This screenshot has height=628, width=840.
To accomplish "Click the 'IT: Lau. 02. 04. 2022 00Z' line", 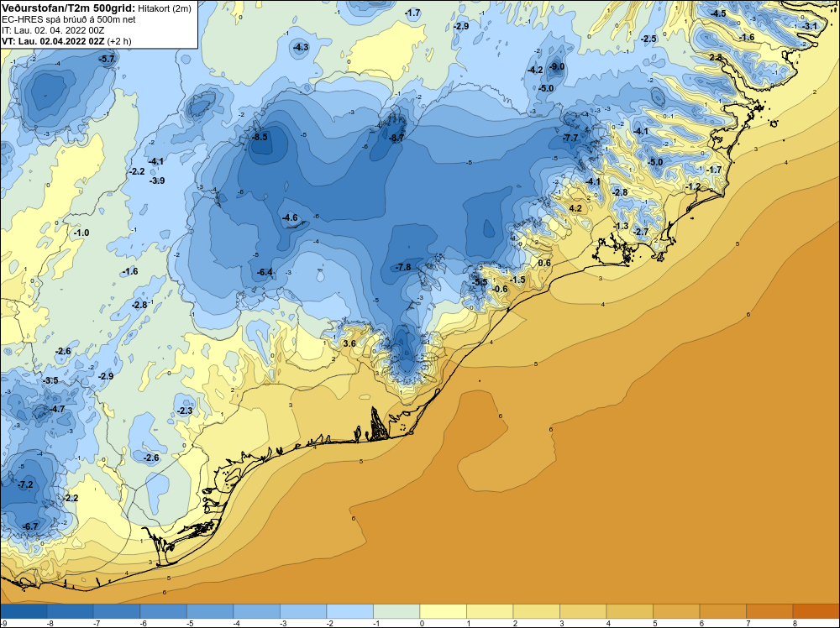I will (53, 30).
